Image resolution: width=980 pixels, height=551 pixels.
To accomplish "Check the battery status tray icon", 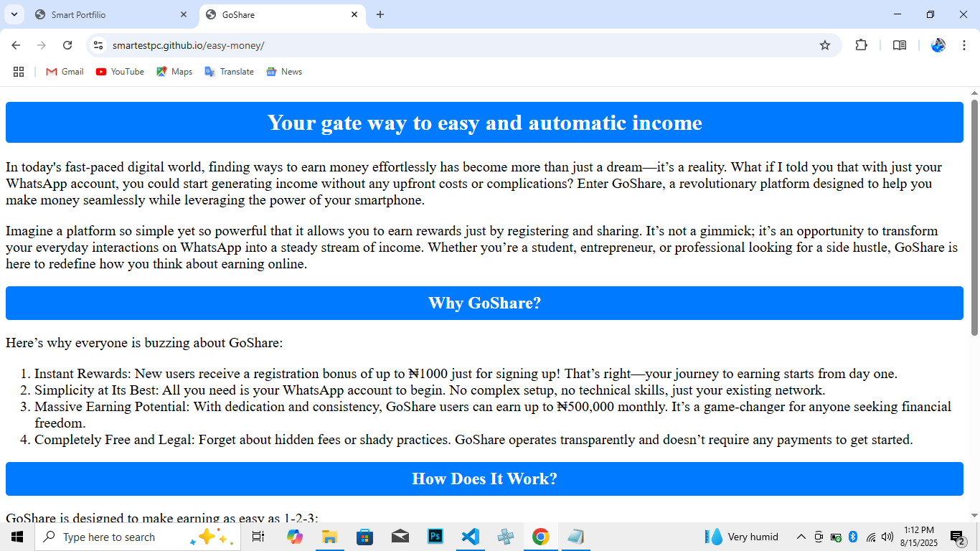I will [x=836, y=537].
